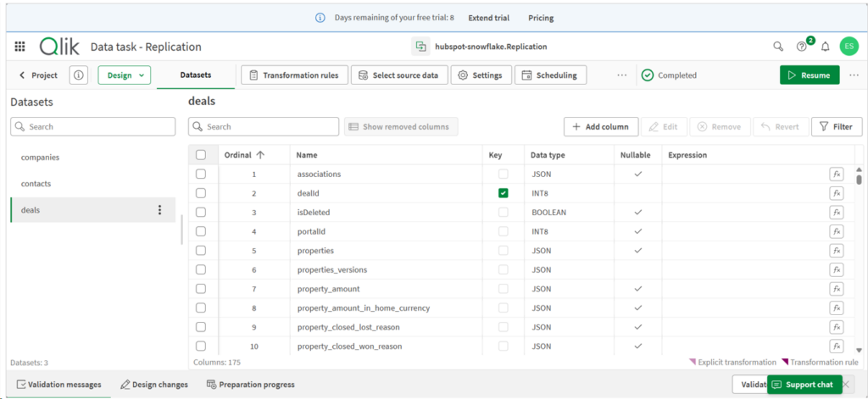Click Show removed columns
The image size is (868, 399).
click(401, 127)
